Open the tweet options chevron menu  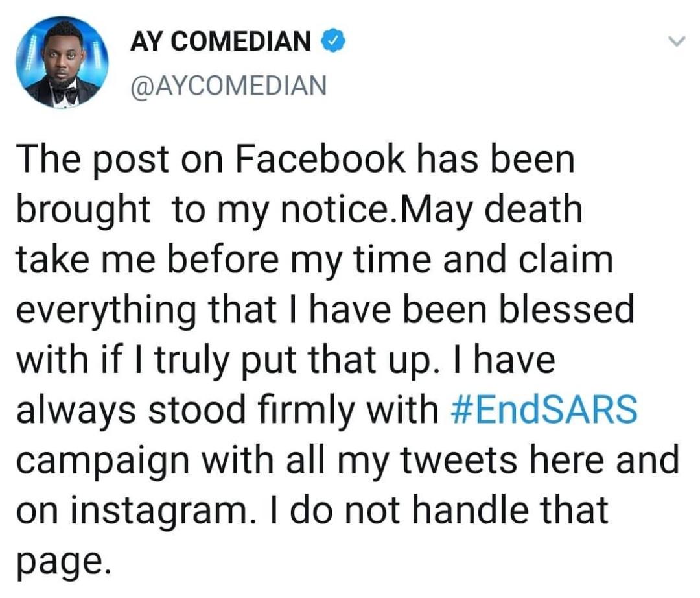pyautogui.click(x=676, y=42)
